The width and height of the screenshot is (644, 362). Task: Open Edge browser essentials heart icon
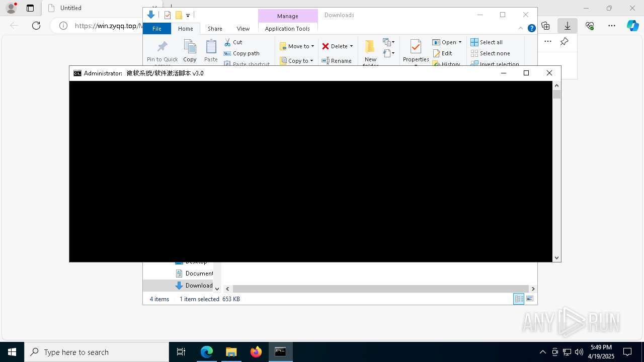(590, 26)
